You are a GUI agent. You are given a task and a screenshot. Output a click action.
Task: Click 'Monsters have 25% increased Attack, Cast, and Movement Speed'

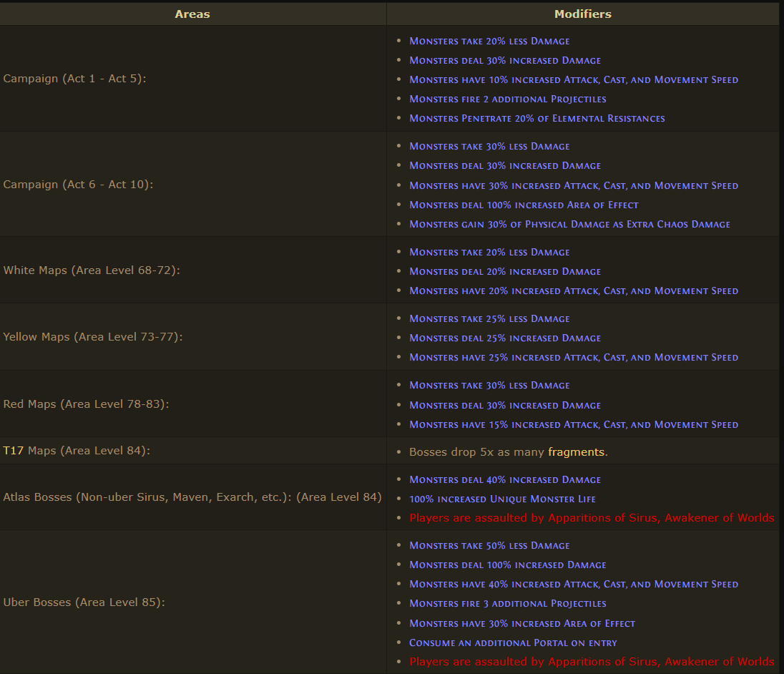coord(574,358)
